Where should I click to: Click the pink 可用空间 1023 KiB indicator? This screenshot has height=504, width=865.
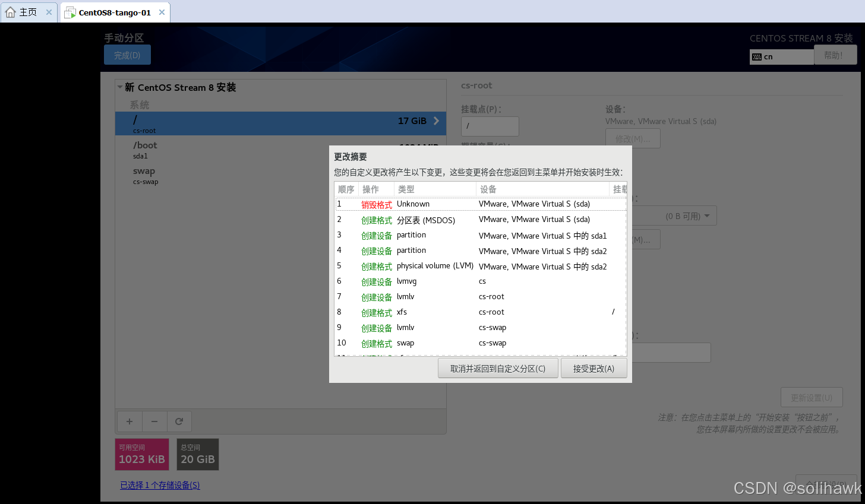click(141, 454)
